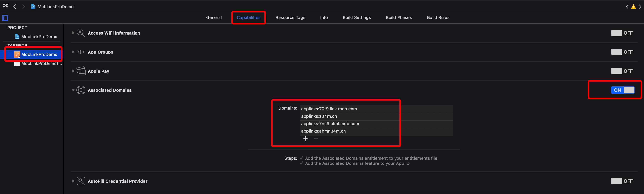The height and width of the screenshot is (194, 644).
Task: Select the Capabilities tab
Action: point(248,17)
